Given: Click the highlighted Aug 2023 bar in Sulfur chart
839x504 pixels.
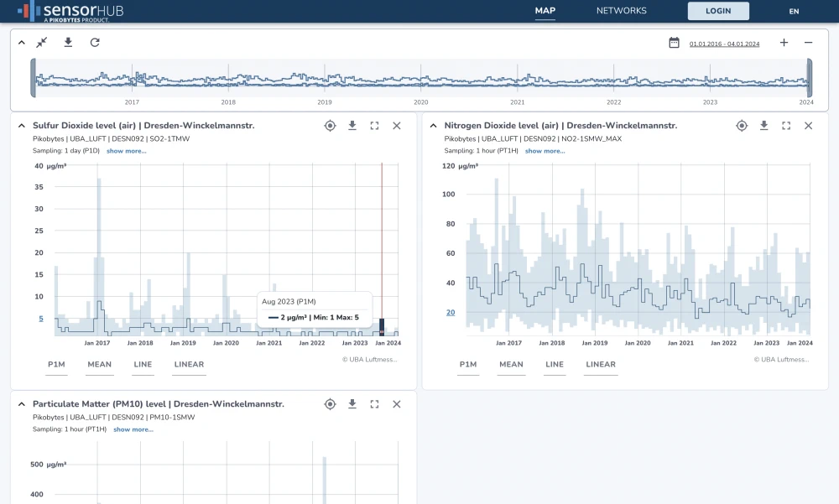Looking at the screenshot, I should pyautogui.click(x=382, y=327).
